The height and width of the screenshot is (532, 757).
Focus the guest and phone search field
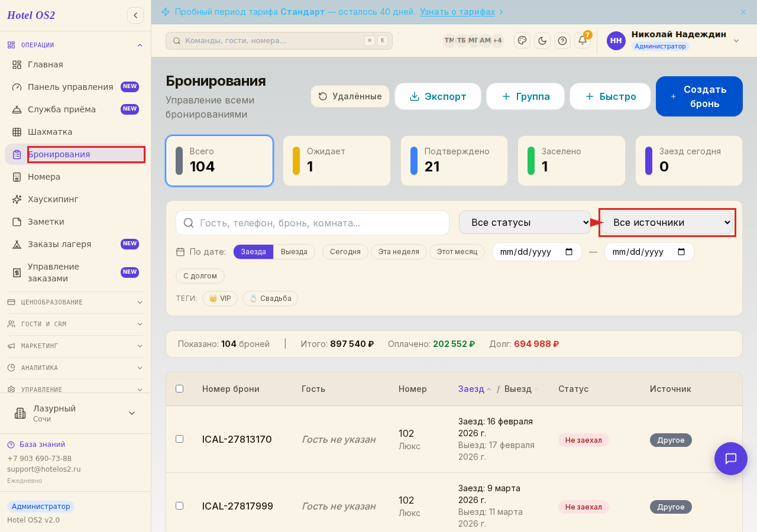[312, 223]
